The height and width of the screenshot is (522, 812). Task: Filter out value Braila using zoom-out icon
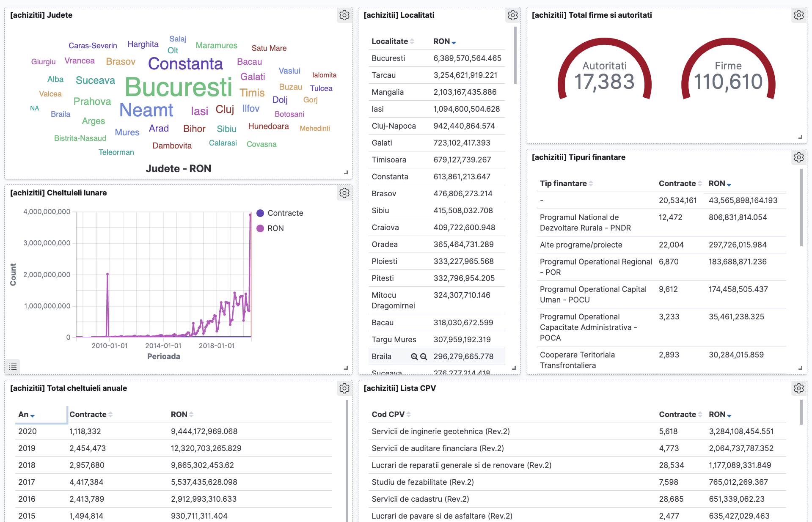click(x=424, y=357)
